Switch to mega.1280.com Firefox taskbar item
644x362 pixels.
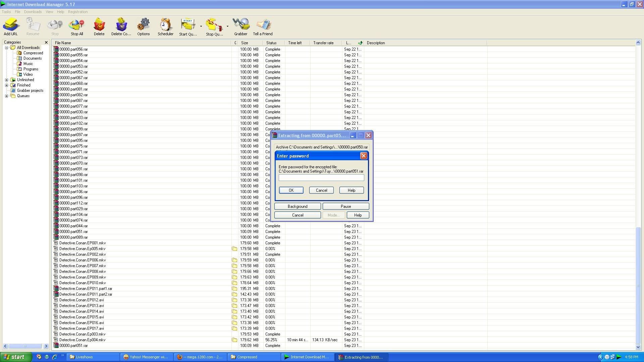click(x=200, y=357)
